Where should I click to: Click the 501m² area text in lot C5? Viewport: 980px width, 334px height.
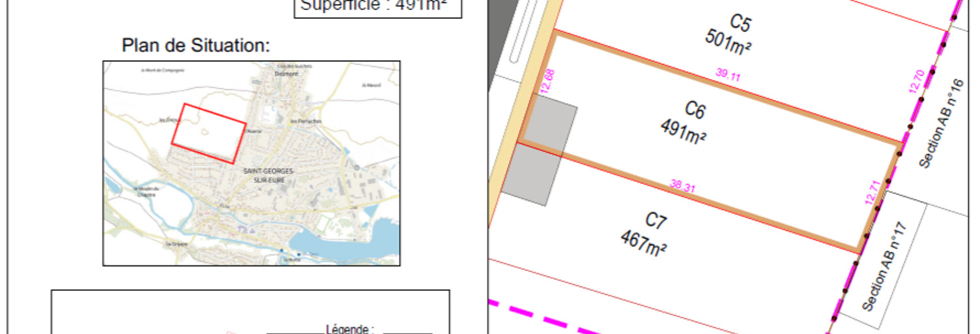coord(728,43)
